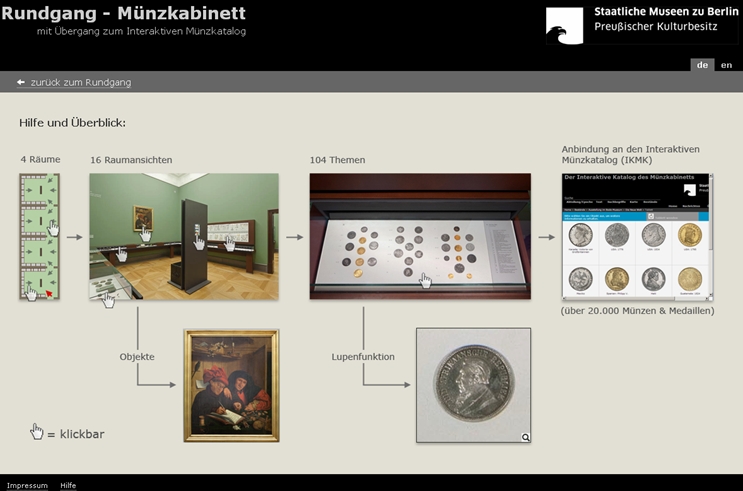
Task: Open the coin display case theme image
Action: click(420, 236)
